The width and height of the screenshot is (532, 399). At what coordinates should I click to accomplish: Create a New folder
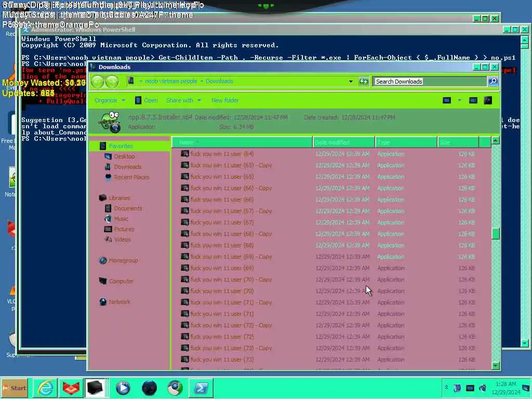point(224,100)
